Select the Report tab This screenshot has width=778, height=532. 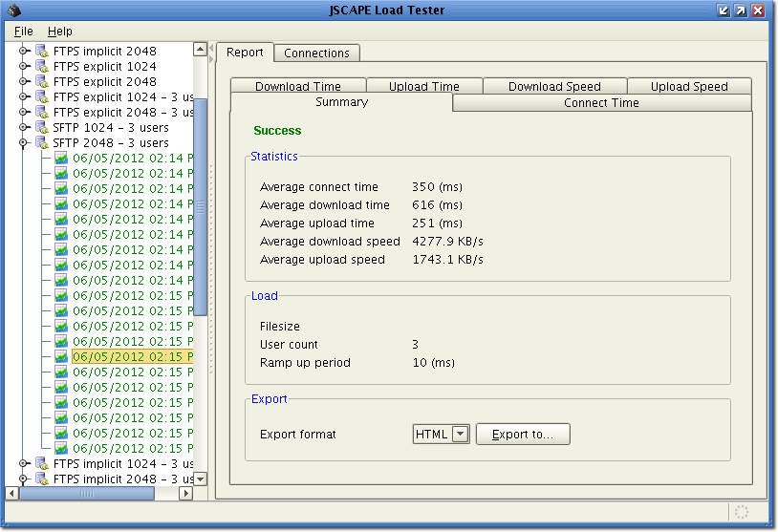click(x=245, y=53)
